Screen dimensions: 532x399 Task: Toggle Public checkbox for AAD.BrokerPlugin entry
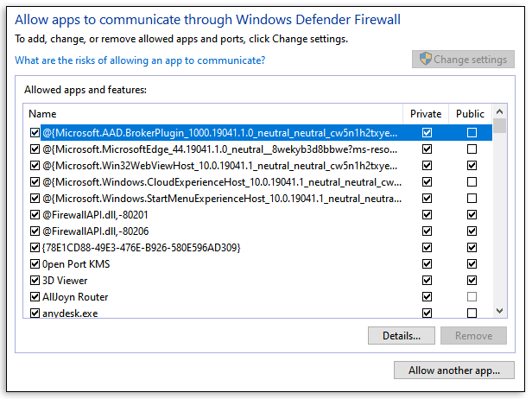click(472, 133)
